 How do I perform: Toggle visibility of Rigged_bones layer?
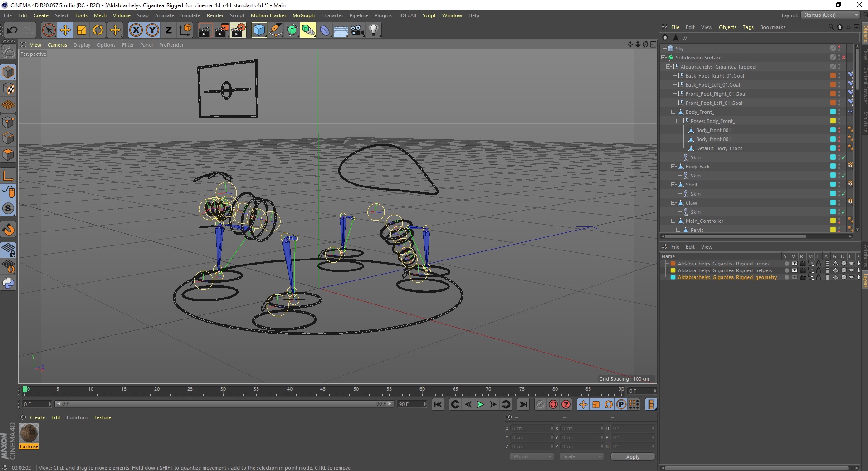tap(795, 264)
